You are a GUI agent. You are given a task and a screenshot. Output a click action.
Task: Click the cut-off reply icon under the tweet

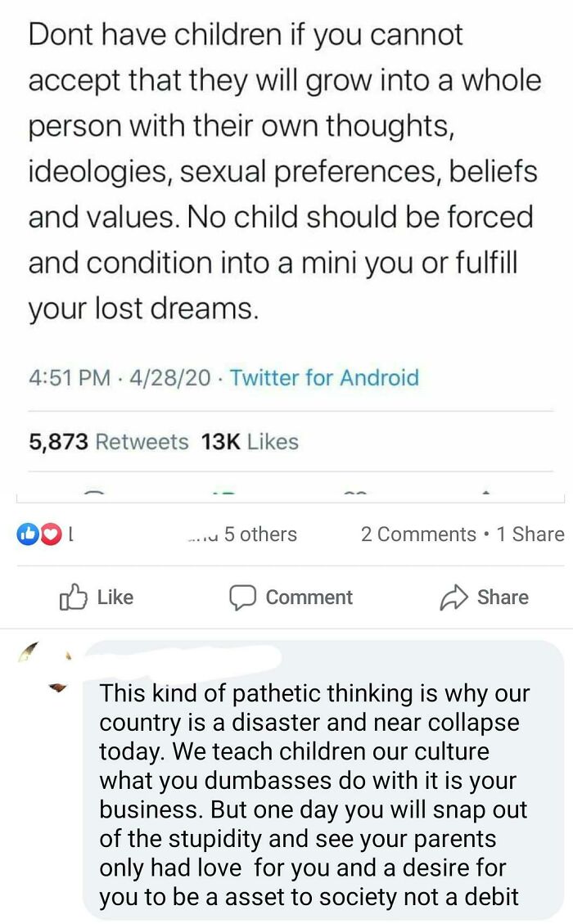tap(94, 492)
